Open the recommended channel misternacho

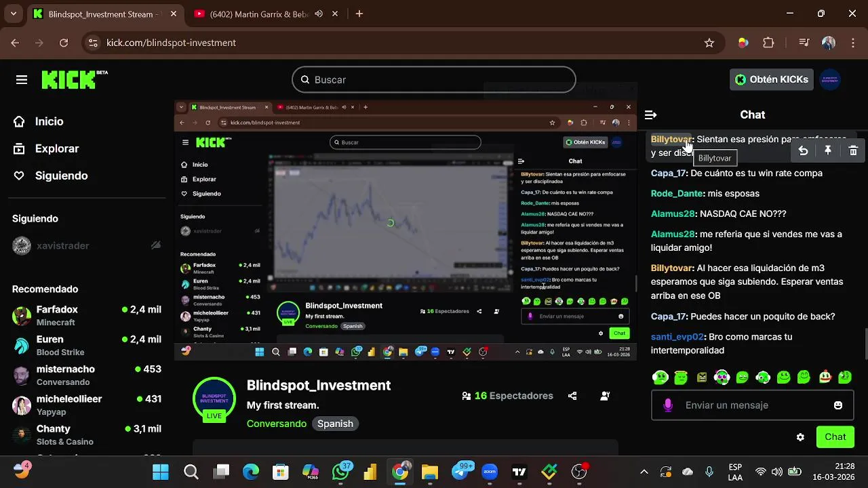tap(87, 375)
